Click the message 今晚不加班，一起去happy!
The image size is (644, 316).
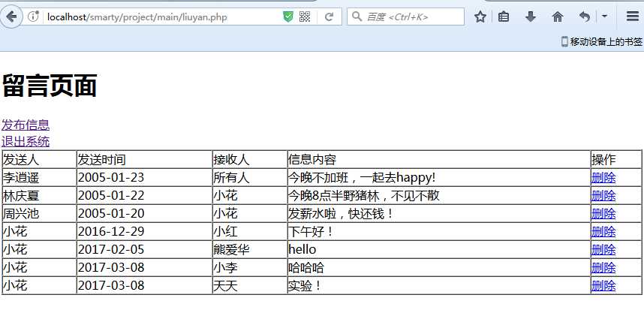[x=362, y=178]
